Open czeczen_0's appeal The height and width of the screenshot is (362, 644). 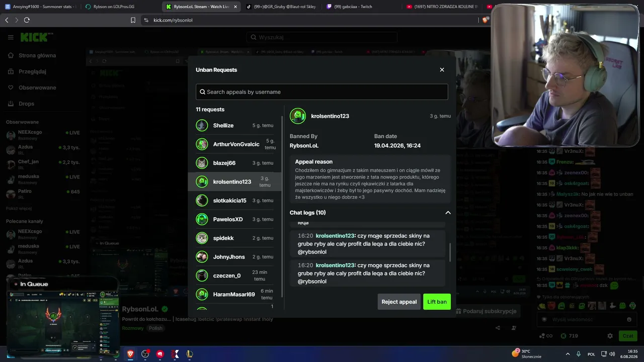point(234,276)
